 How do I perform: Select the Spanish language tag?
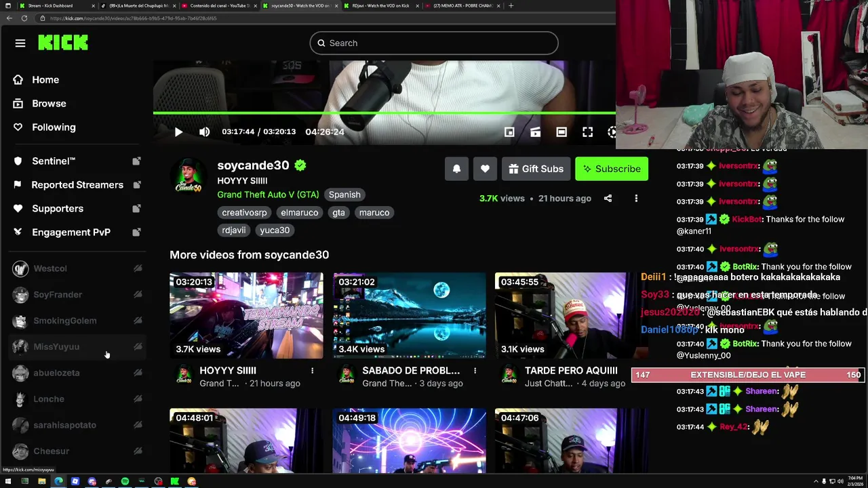[x=344, y=195]
